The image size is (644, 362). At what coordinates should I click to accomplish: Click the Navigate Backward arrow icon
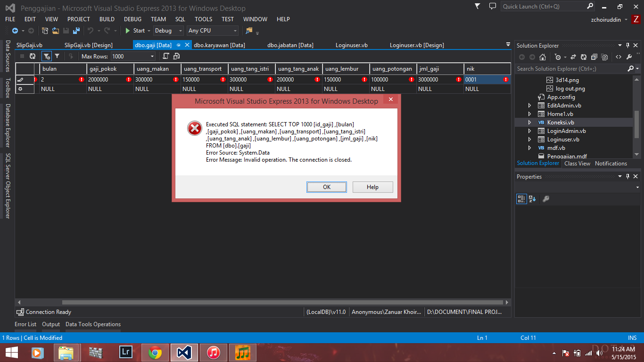tap(15, 31)
